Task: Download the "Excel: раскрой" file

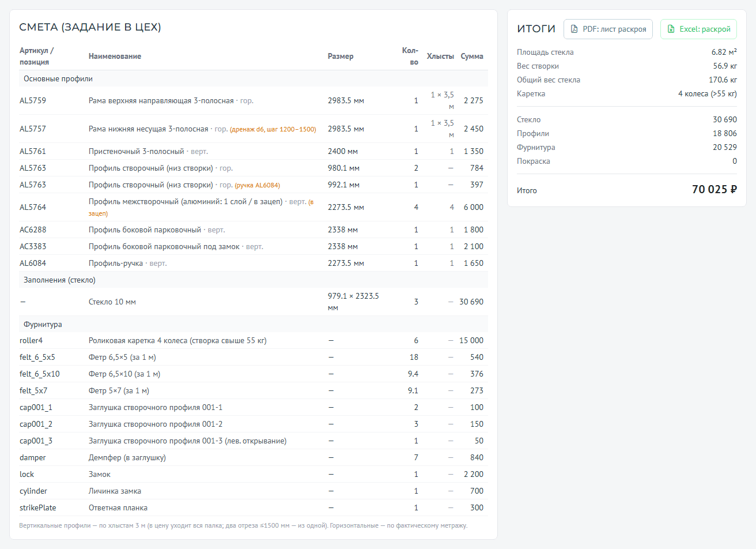Action: 698,29
